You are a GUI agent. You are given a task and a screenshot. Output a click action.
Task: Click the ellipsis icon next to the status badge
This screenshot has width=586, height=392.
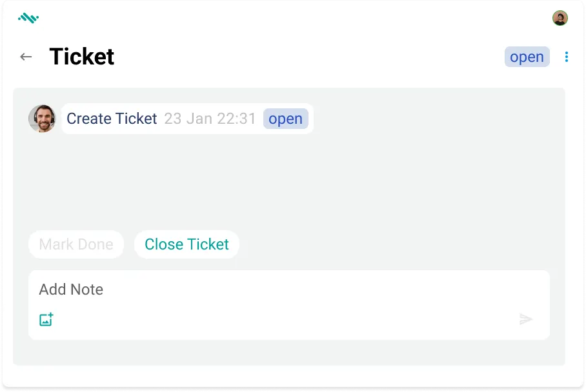point(566,57)
